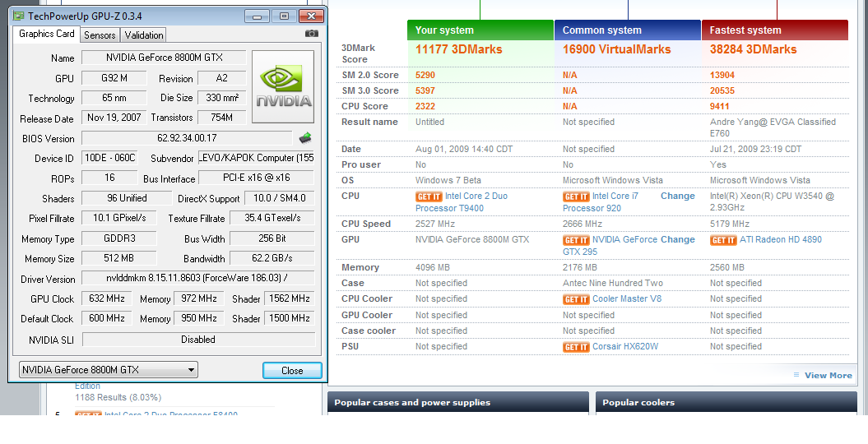The height and width of the screenshot is (444, 868).
Task: Click Change link next to GPU
Action: (678, 239)
